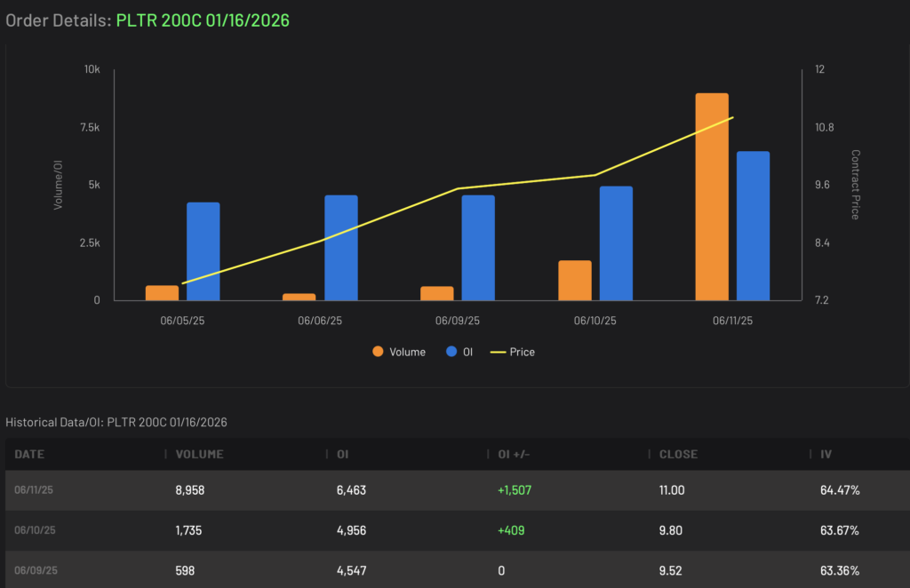Click IV value 64.47%
Viewport: 910px width, 588px height.
click(x=840, y=490)
